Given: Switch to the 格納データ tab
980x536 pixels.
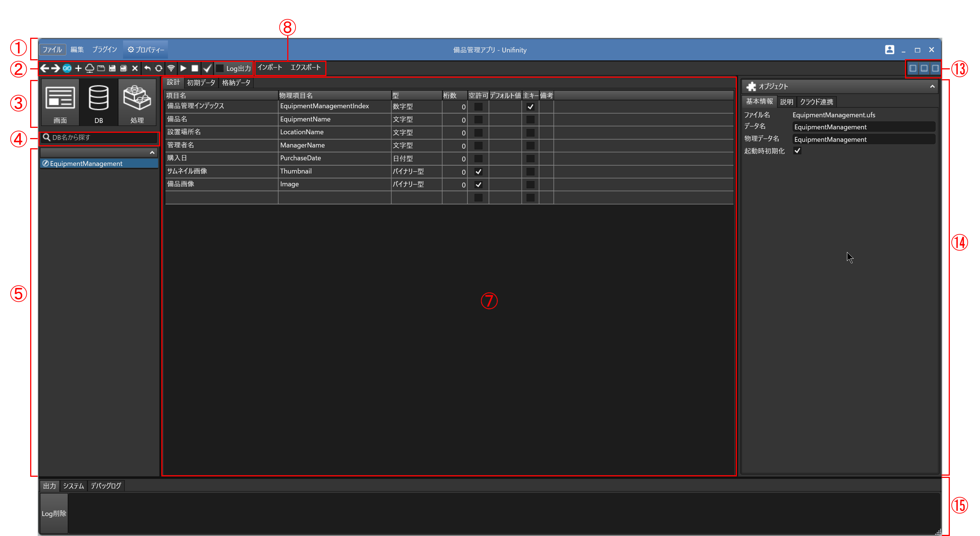Looking at the screenshot, I should (x=236, y=83).
